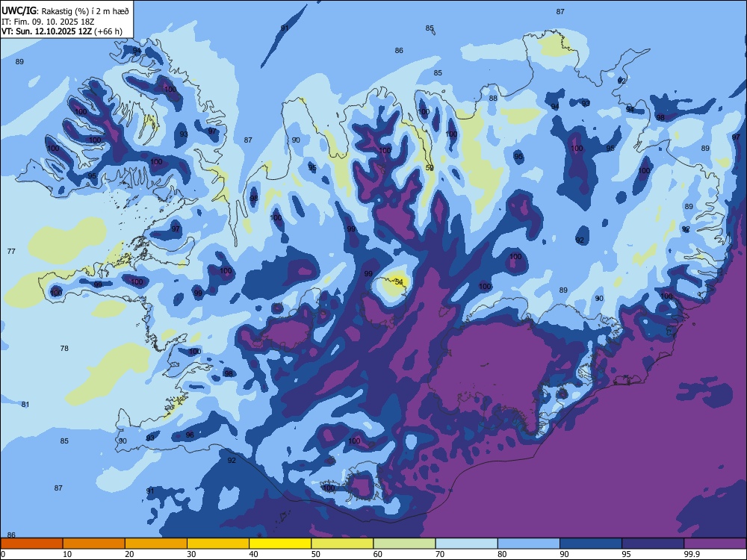Image resolution: width=747 pixels, height=560 pixels.
Task: Click the '50' tick label on the color scale
Action: coord(316,554)
